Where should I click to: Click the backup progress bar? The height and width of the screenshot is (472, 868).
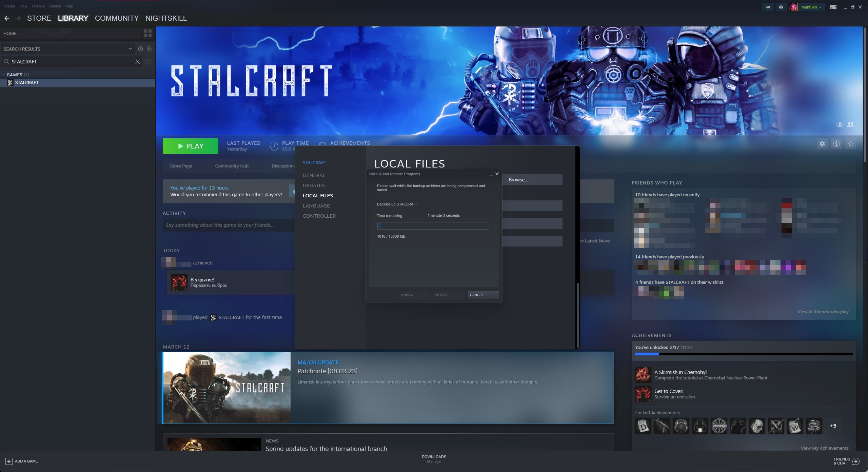pos(433,226)
